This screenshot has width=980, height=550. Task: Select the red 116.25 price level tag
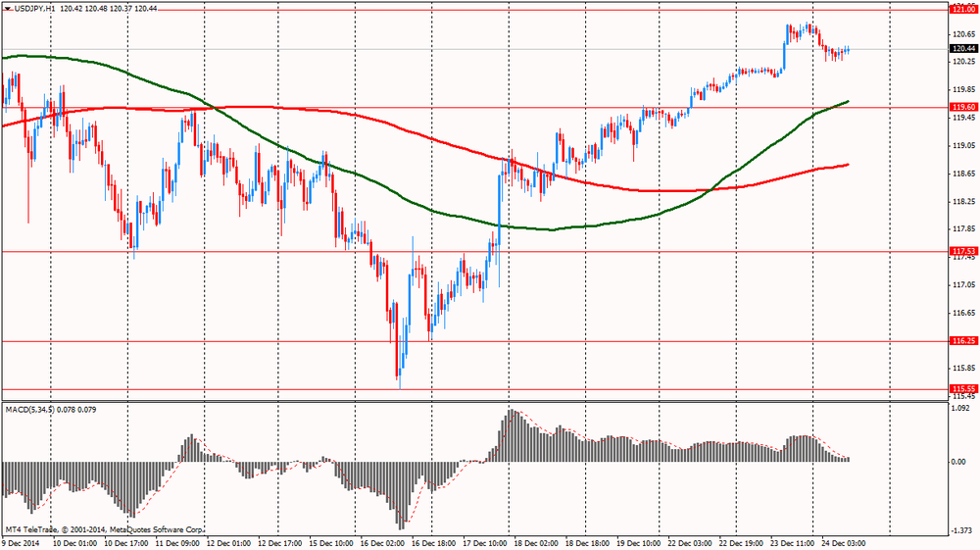tap(963, 341)
